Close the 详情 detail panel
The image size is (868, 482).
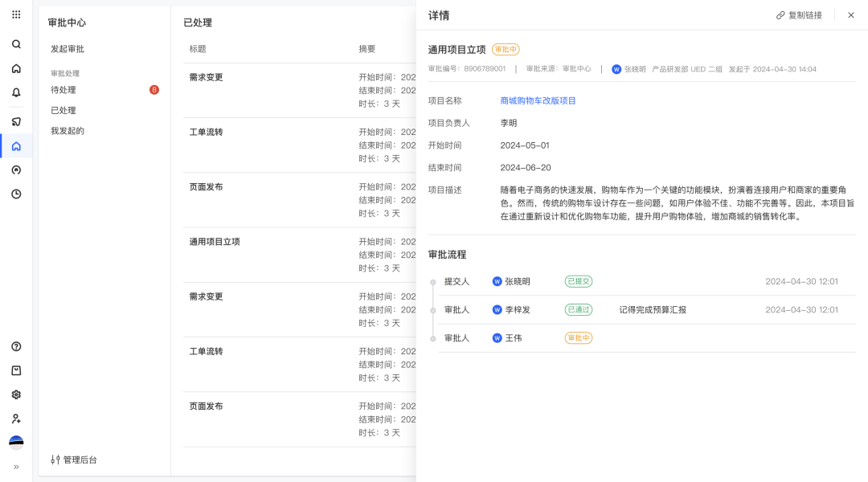tap(851, 15)
